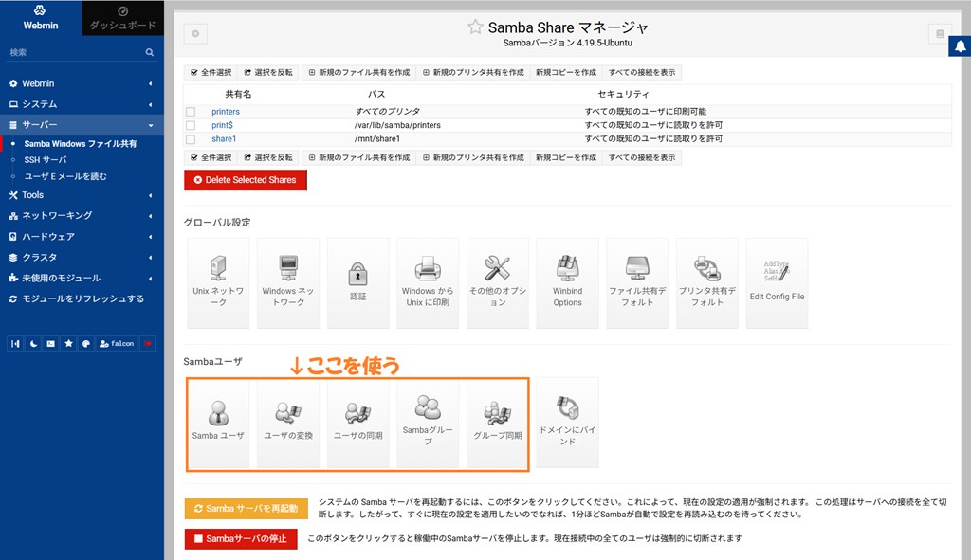
Task: Favorite this module with the star icon
Action: [x=475, y=27]
